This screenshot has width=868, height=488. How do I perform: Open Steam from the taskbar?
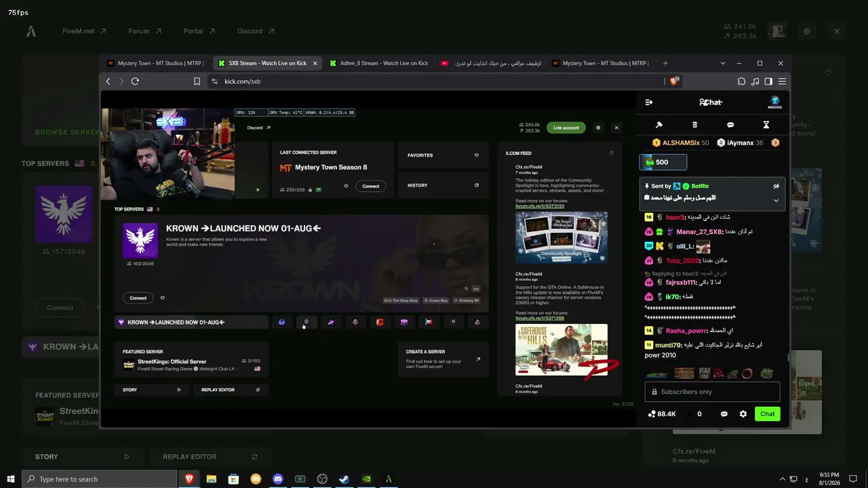click(344, 479)
